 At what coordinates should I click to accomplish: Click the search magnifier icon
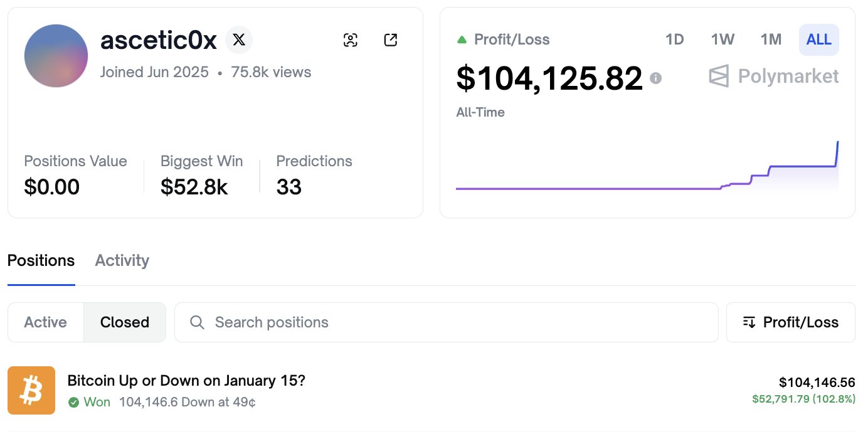(197, 322)
